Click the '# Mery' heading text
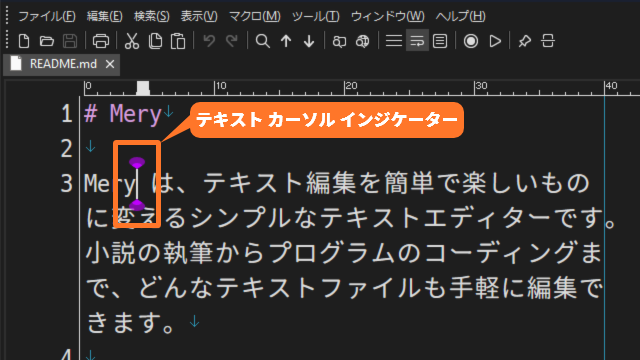 point(123,114)
